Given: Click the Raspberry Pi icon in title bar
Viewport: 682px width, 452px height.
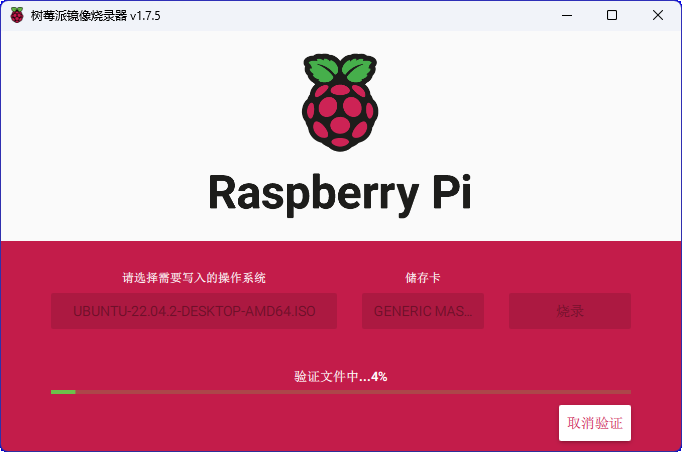Looking at the screenshot, I should tap(17, 15).
